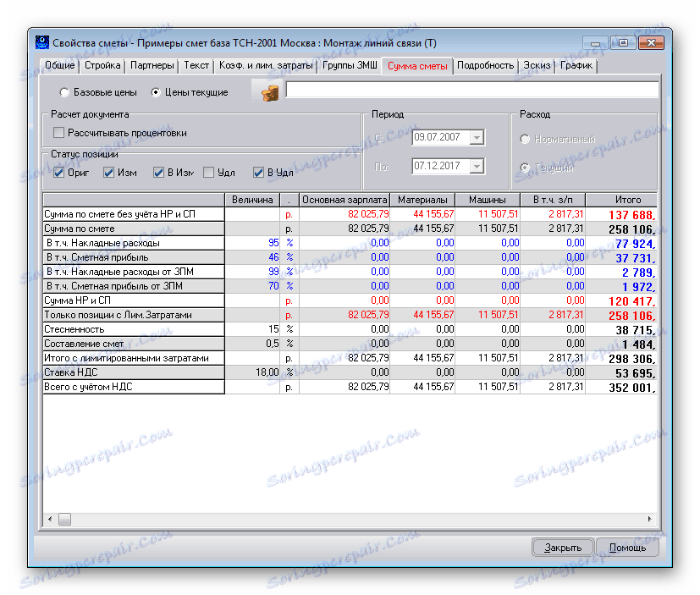Click the period end date field 07.12.2017
Image resolution: width=700 pixels, height=595 pixels.
click(442, 167)
